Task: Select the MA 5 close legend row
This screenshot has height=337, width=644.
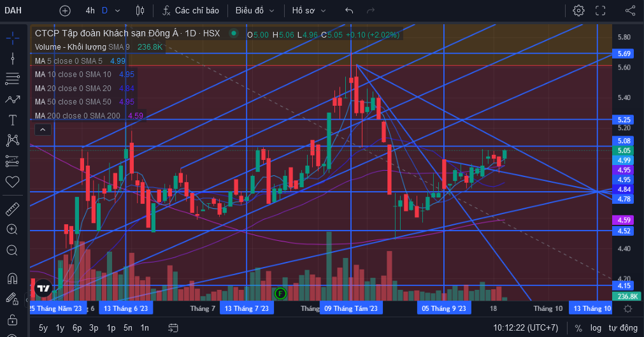Action: click(80, 61)
